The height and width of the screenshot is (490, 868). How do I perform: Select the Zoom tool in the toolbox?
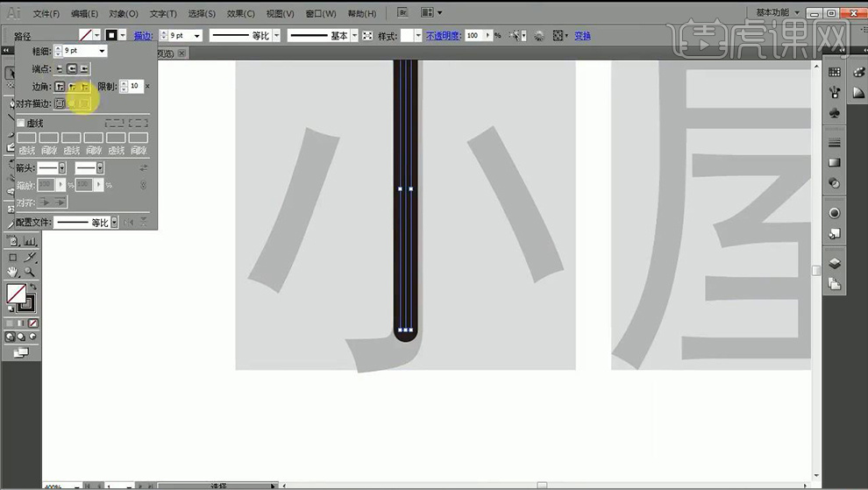tap(31, 273)
